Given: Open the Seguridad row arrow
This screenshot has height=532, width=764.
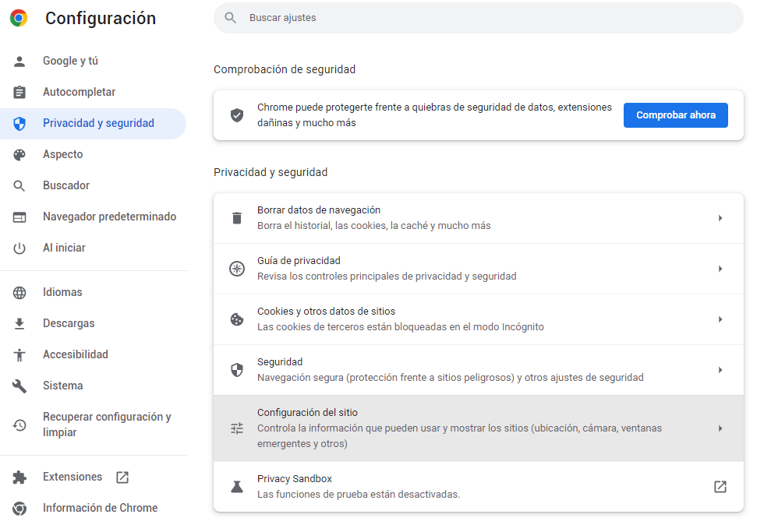Looking at the screenshot, I should [720, 370].
